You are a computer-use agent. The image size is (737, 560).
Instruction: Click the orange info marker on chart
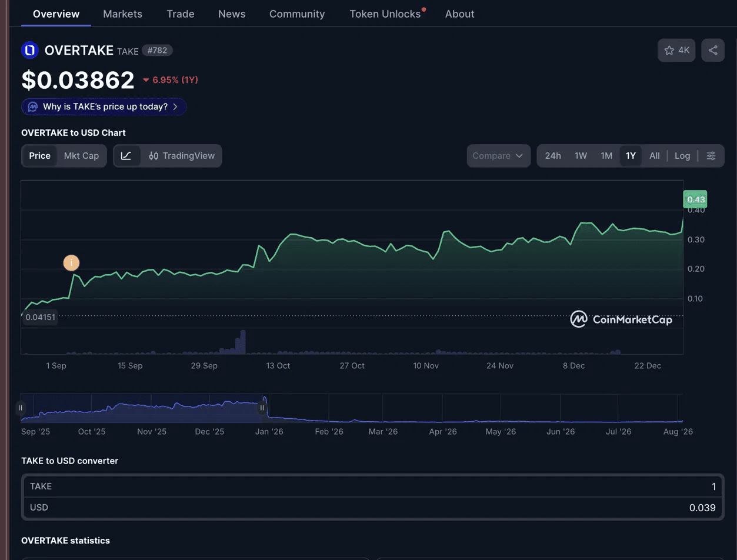pyautogui.click(x=71, y=263)
